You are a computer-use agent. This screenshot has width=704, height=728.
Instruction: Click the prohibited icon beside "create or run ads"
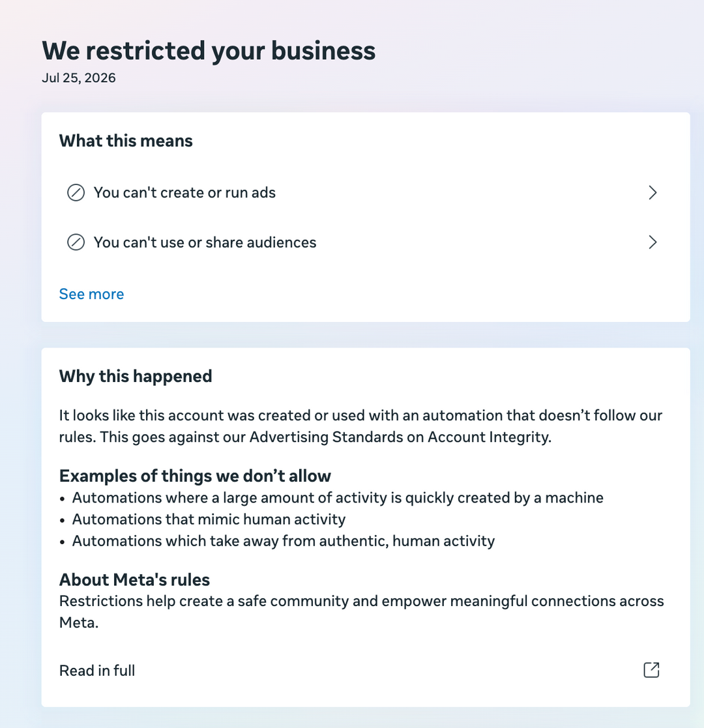76,193
